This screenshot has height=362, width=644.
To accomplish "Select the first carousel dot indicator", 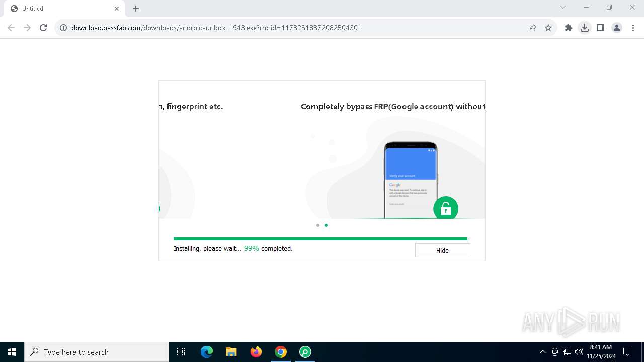I will (x=318, y=225).
